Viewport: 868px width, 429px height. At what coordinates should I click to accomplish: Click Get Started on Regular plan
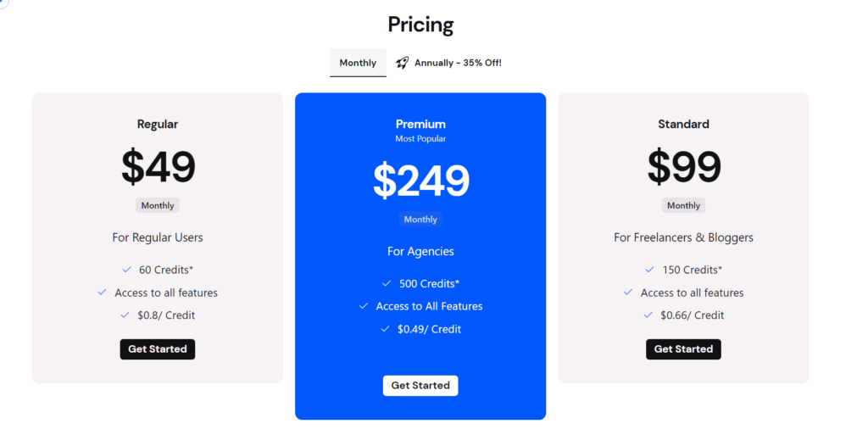point(158,349)
